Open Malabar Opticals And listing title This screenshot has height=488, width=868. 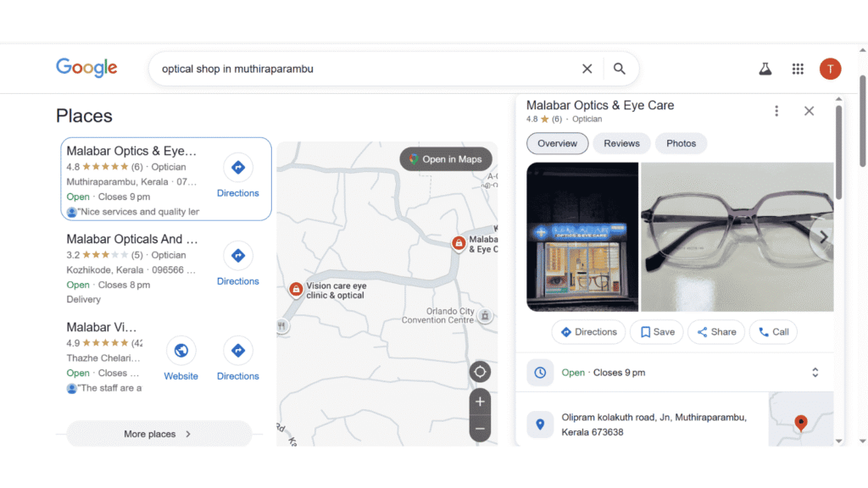click(132, 239)
